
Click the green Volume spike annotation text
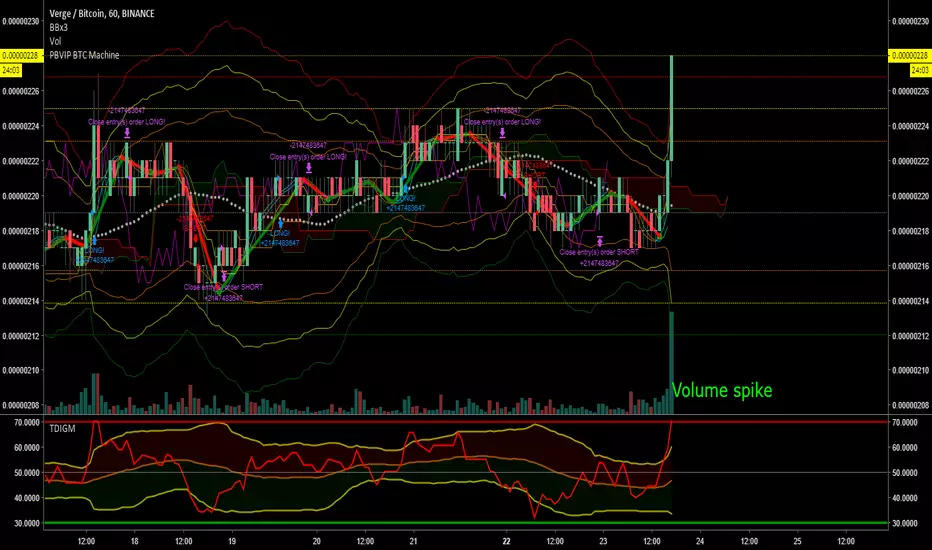click(x=722, y=391)
